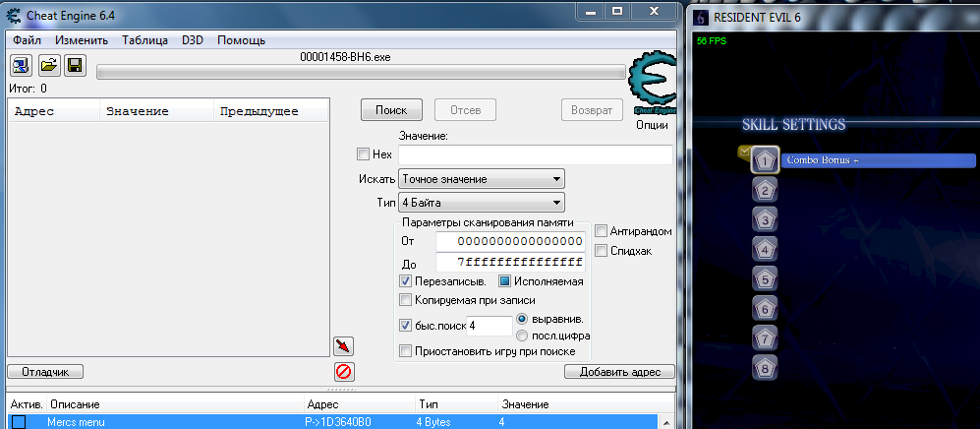Click the Адрес column header in results
The height and width of the screenshot is (429, 980).
(54, 112)
